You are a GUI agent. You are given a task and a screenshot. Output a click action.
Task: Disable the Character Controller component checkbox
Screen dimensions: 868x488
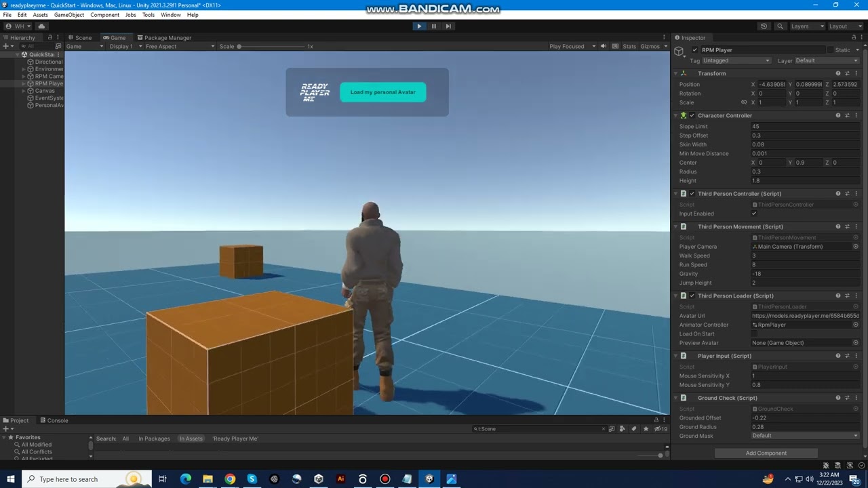692,115
